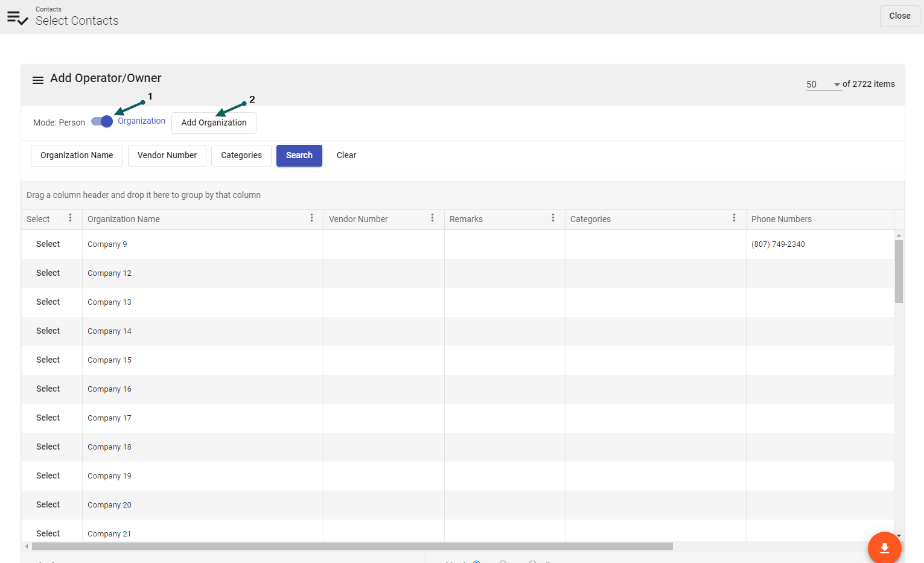The height and width of the screenshot is (563, 924).
Task: Click the horizontal scrollbar under the grid
Action: click(x=352, y=546)
